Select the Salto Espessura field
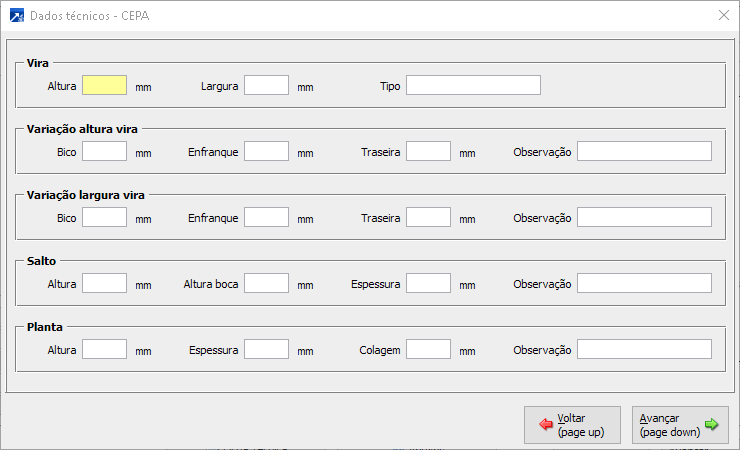Image resolution: width=754 pixels, height=457 pixels. pyautogui.click(x=428, y=284)
